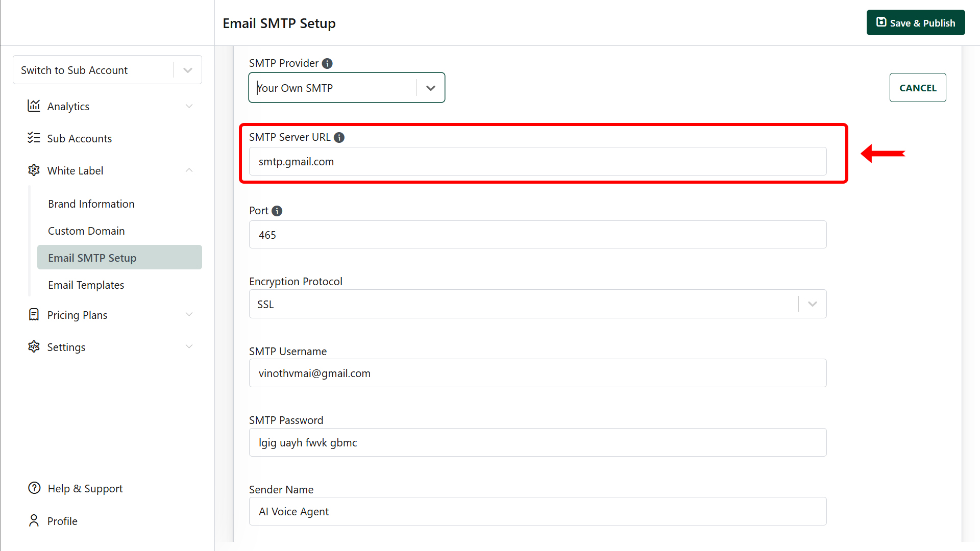Click the Save & Publish button

pyautogui.click(x=916, y=22)
